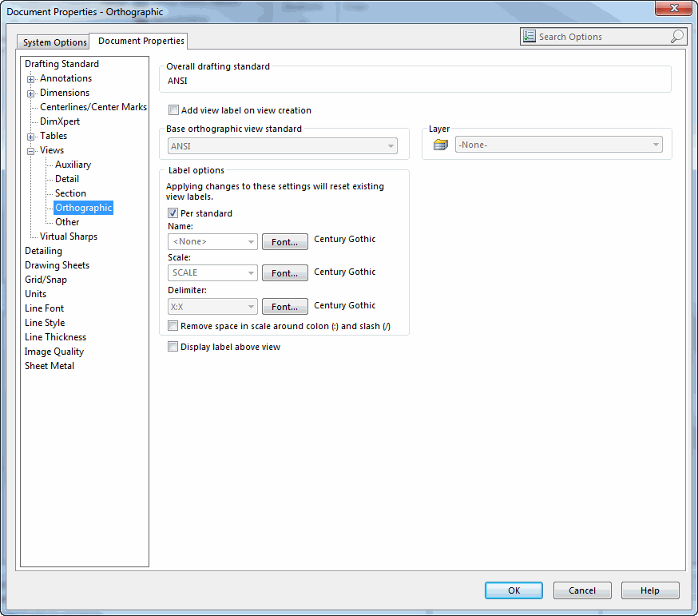Enable Display label above view
The width and height of the screenshot is (698, 616).
(173, 346)
